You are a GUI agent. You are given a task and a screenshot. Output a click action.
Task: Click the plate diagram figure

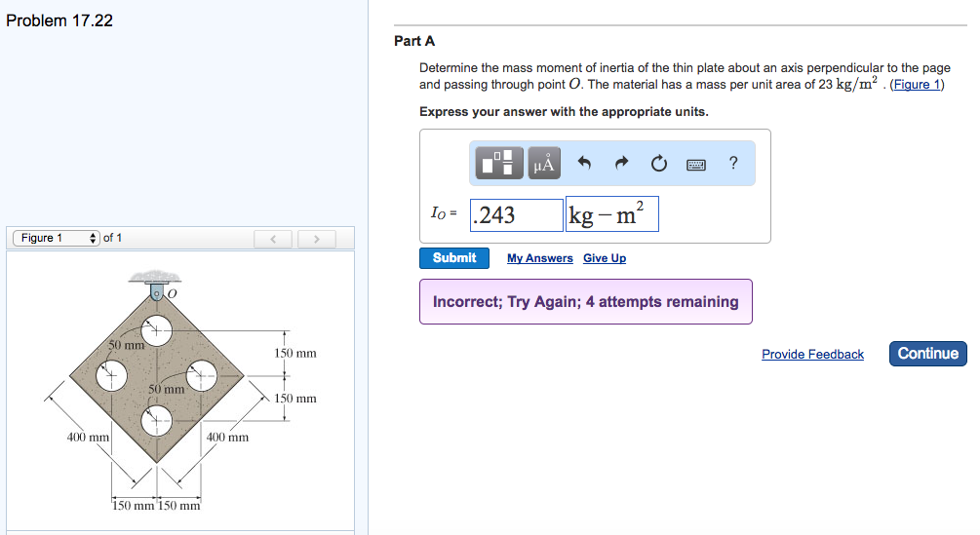[x=180, y=392]
